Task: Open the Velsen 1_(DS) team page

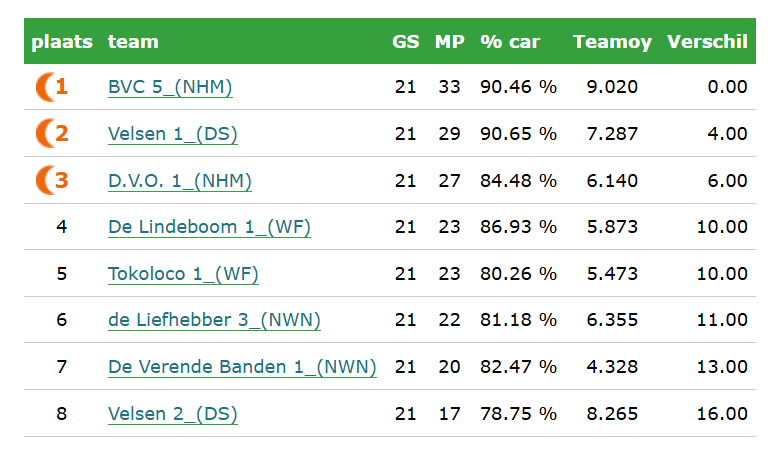Action: pyautogui.click(x=172, y=134)
